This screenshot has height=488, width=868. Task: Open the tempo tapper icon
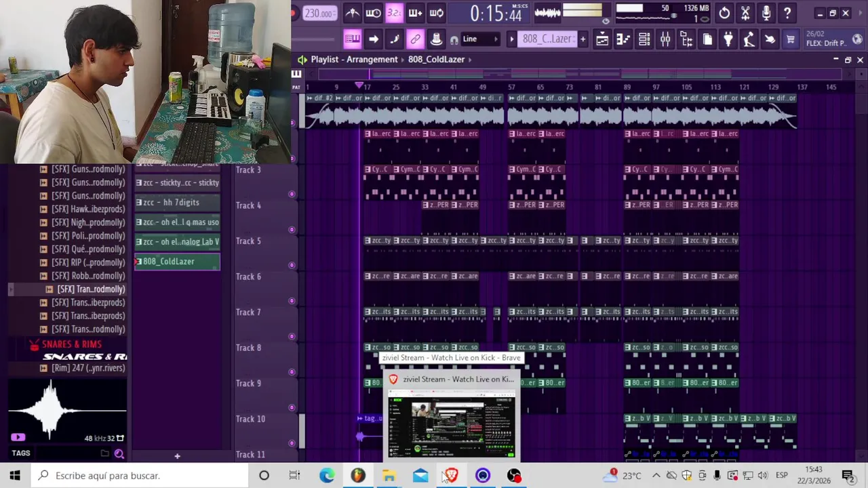[749, 40]
